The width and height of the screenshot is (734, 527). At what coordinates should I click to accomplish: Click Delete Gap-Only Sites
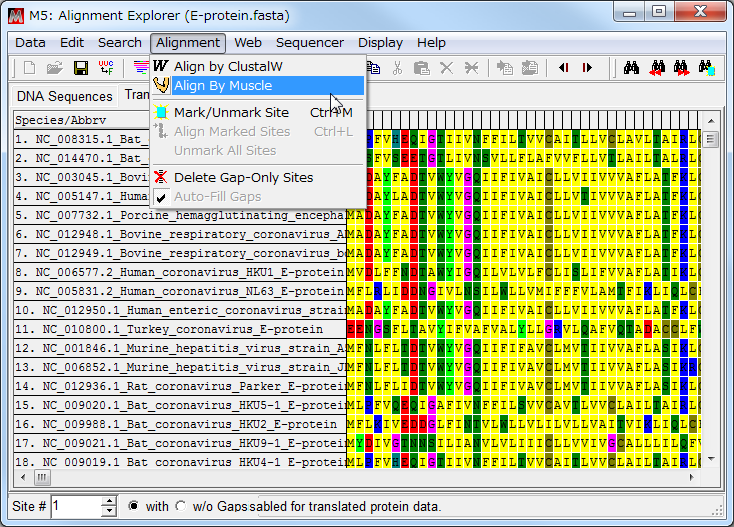(x=243, y=177)
